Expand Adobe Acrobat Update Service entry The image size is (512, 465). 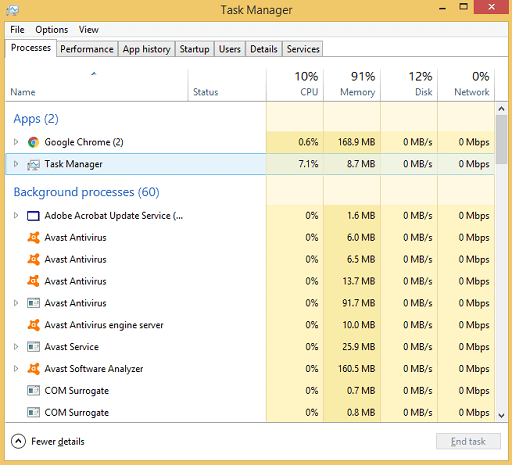point(16,216)
